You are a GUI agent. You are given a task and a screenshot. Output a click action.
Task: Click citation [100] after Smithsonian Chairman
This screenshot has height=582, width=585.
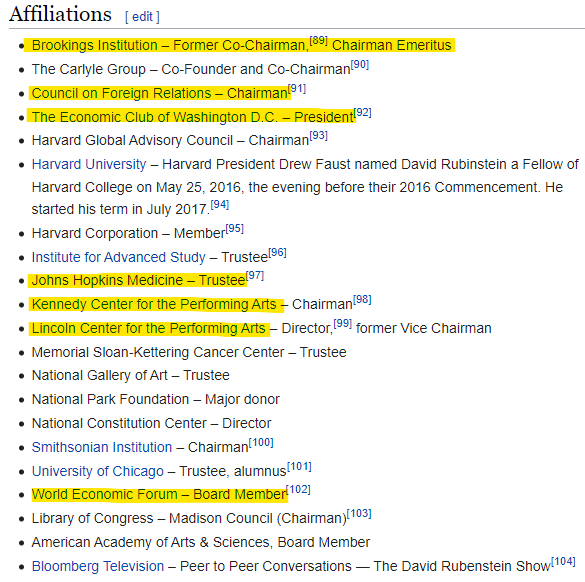(261, 442)
